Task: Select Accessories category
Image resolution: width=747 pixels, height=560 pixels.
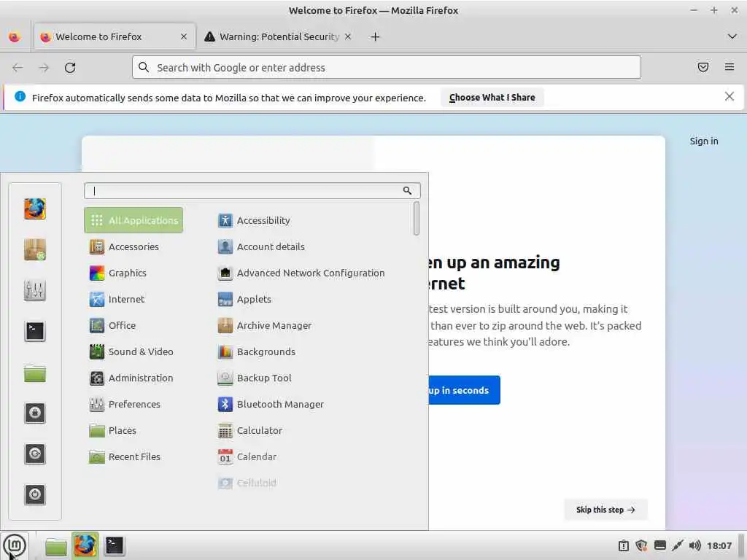Action: 133,246
